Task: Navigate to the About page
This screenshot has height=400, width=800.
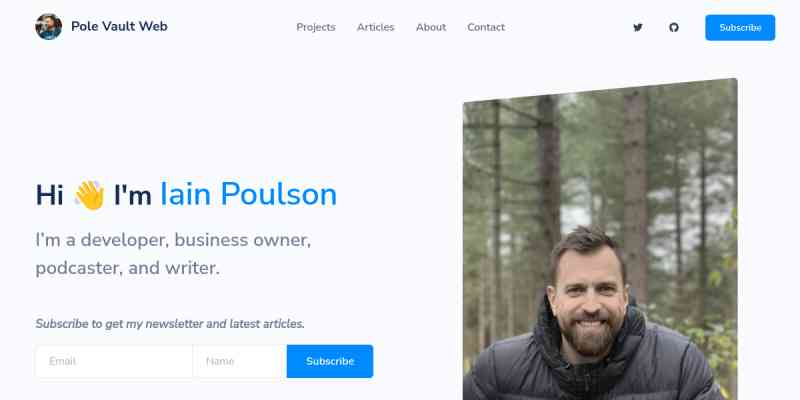Action: pyautogui.click(x=431, y=27)
